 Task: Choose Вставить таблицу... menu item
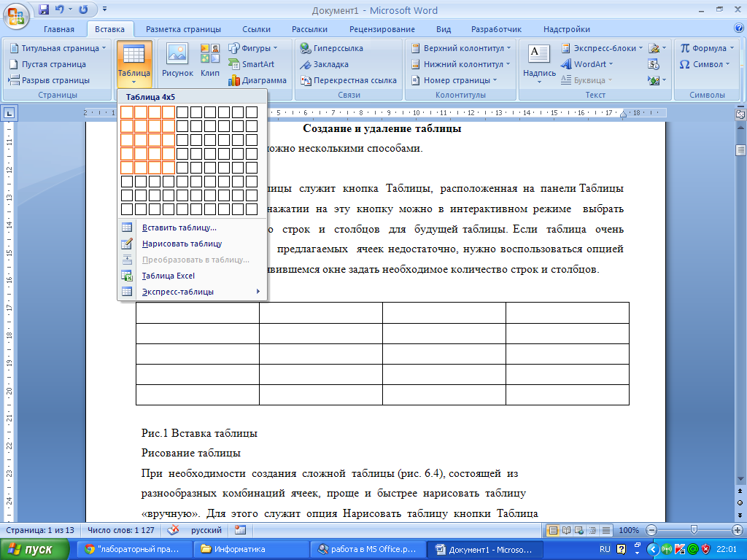(193, 227)
